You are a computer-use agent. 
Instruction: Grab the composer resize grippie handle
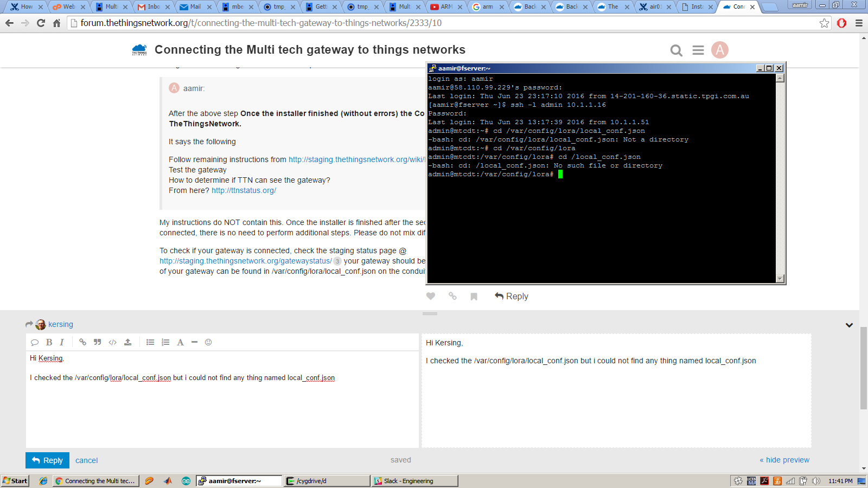coord(430,313)
